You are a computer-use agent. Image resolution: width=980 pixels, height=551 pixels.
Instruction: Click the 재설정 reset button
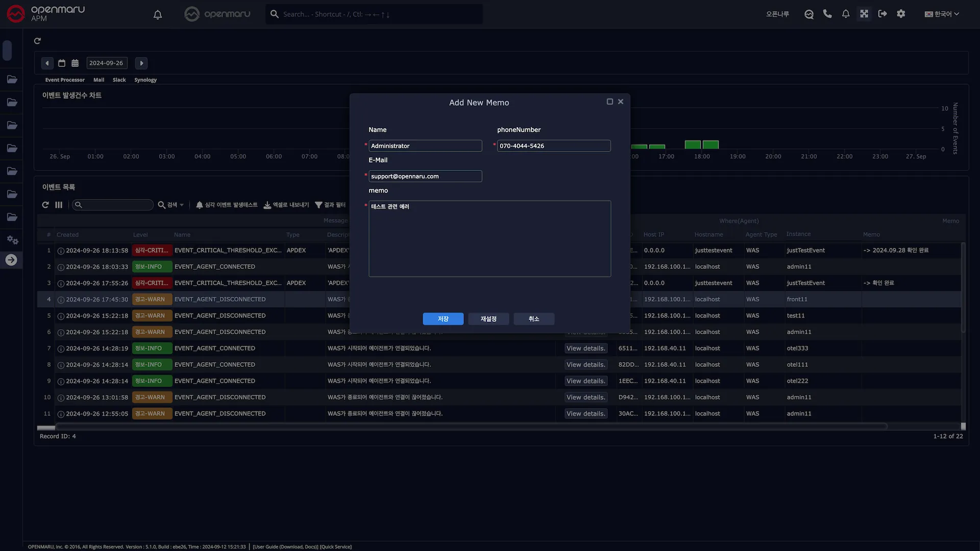pyautogui.click(x=488, y=319)
